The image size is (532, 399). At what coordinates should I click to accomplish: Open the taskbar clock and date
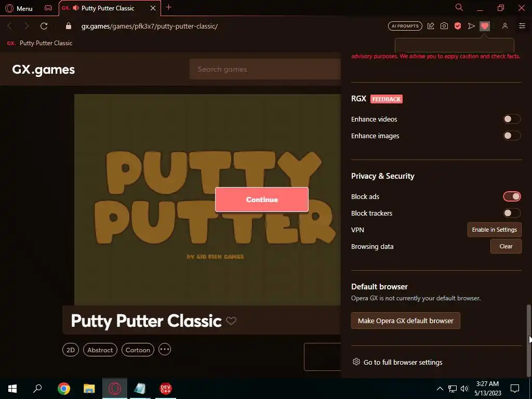487,389
